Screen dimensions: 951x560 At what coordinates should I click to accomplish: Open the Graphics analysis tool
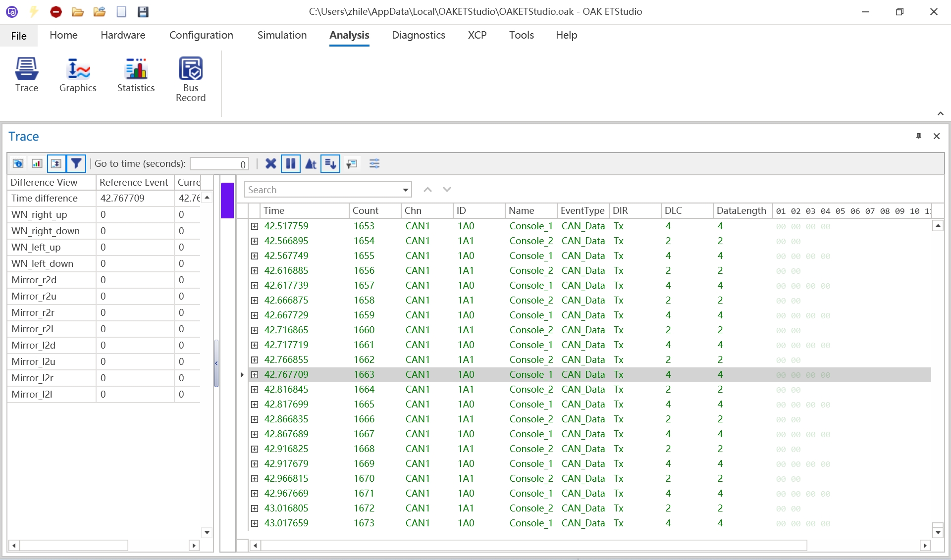pyautogui.click(x=78, y=75)
